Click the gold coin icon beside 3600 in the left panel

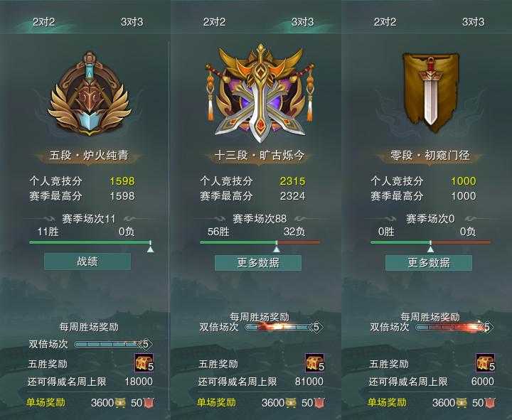coord(120,403)
